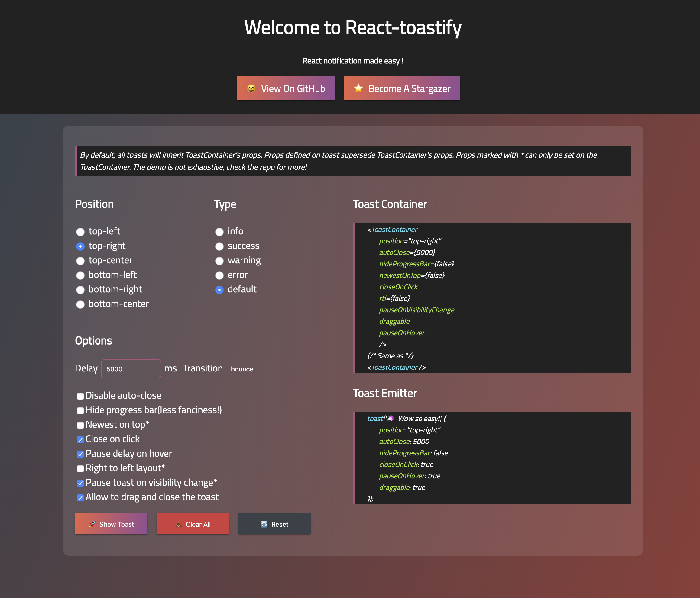Choose warning toast type
The height and width of the screenshot is (598, 700).
(x=219, y=261)
